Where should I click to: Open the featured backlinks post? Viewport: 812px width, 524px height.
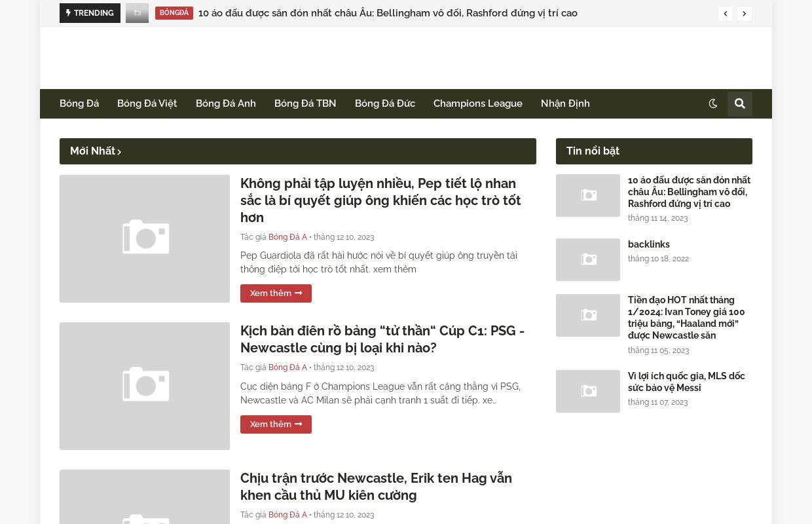(649, 244)
